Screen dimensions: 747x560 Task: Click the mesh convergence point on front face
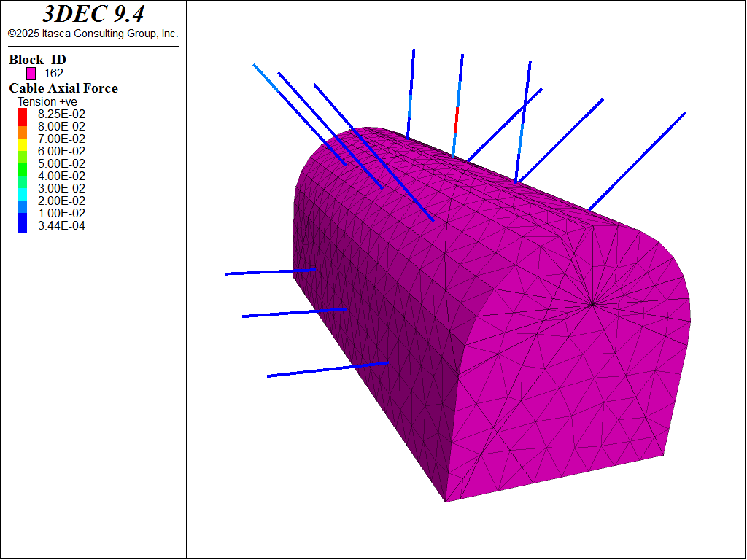[x=592, y=303]
